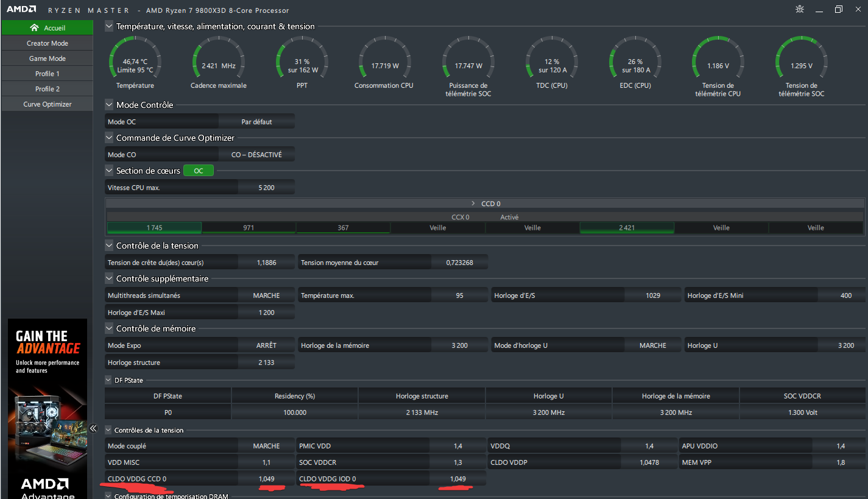Switch to the Curve Optimizer tab
The width and height of the screenshot is (868, 499).
coord(47,104)
